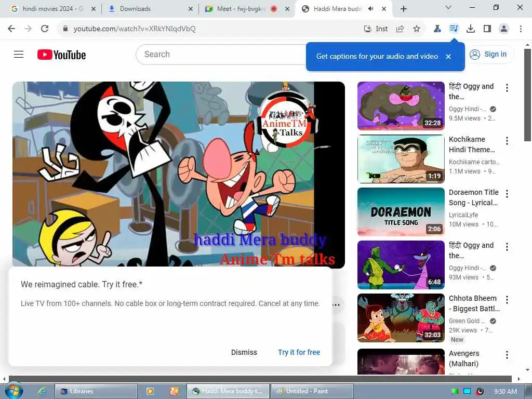Open the Windows Start button
The width and height of the screenshot is (532, 399).
[14, 391]
